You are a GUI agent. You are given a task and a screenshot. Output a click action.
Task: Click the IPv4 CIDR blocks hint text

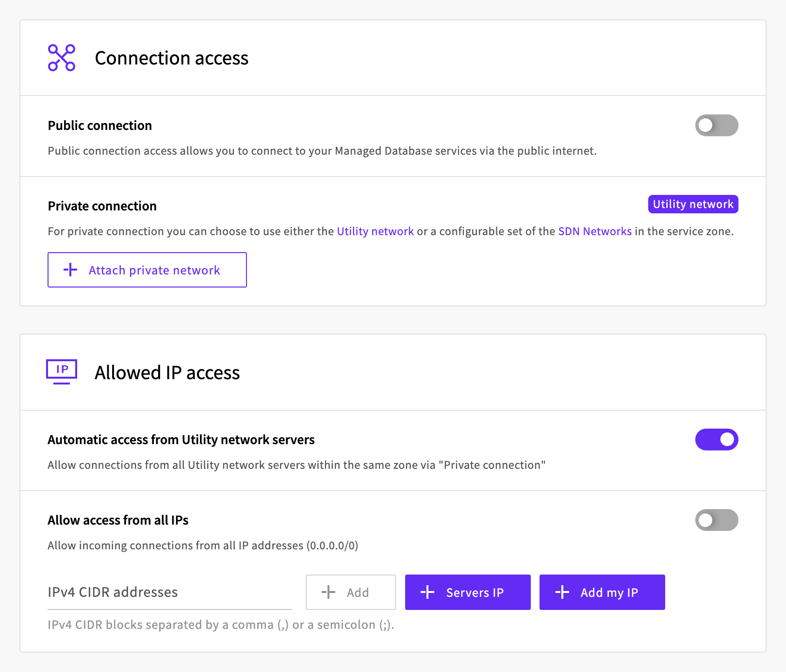pos(221,624)
